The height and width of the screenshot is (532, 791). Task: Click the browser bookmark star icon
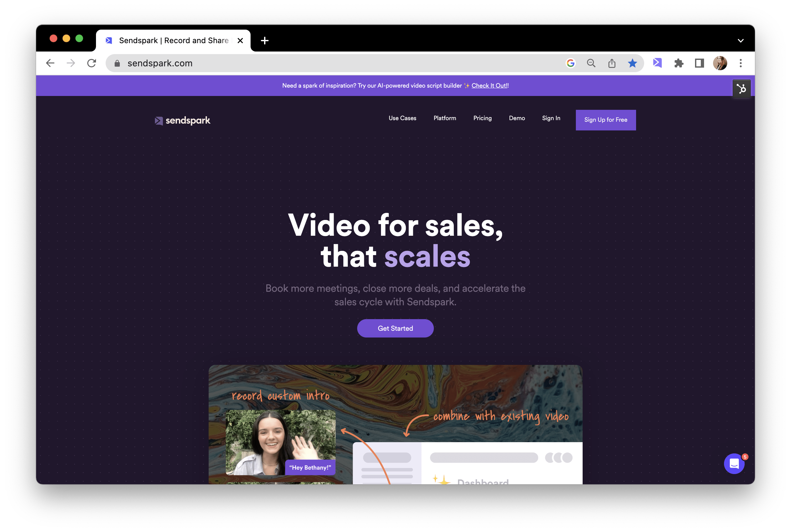tap(631, 63)
